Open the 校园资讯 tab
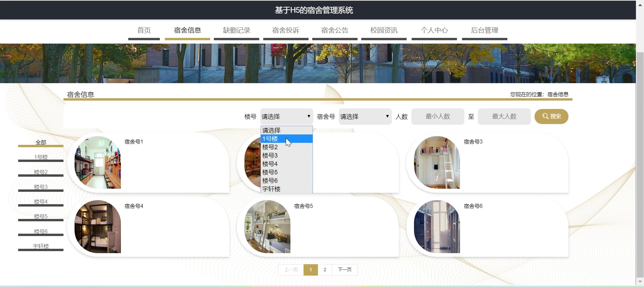644x287 pixels. pyautogui.click(x=384, y=30)
